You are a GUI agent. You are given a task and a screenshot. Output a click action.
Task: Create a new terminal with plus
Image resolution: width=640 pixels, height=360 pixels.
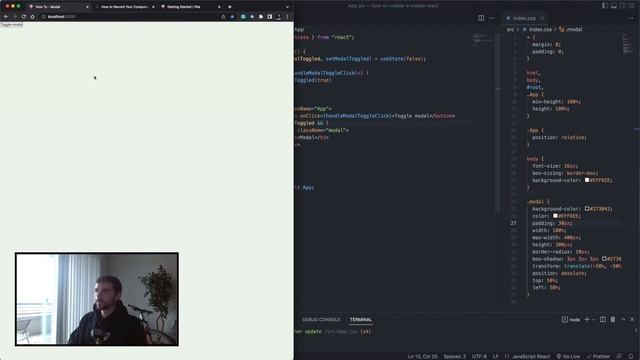[x=587, y=320]
